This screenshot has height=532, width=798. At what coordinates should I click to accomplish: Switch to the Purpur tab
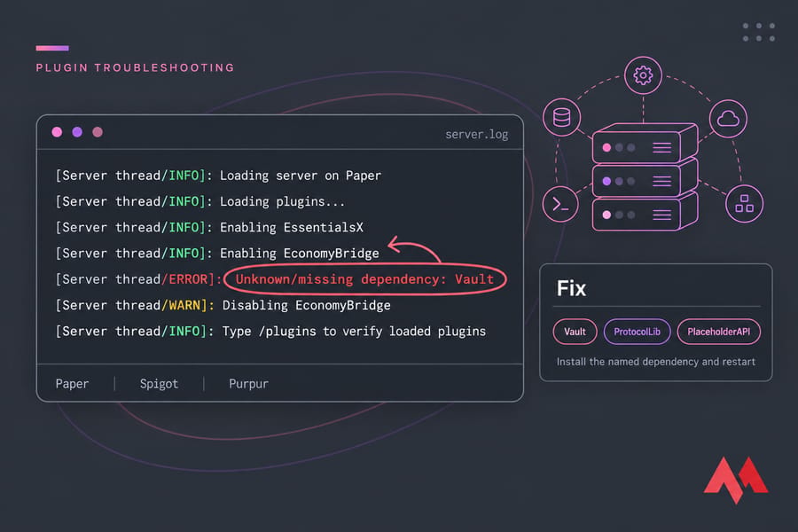[x=248, y=384]
